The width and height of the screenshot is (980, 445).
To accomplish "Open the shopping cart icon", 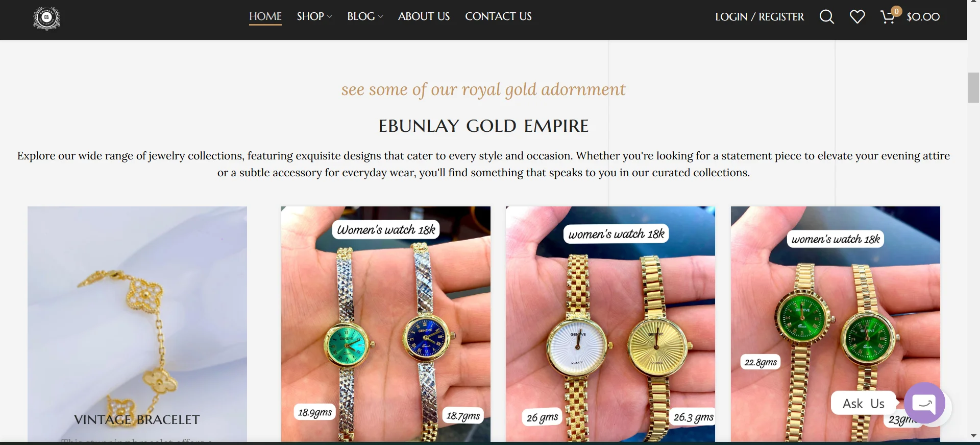I will pyautogui.click(x=888, y=17).
